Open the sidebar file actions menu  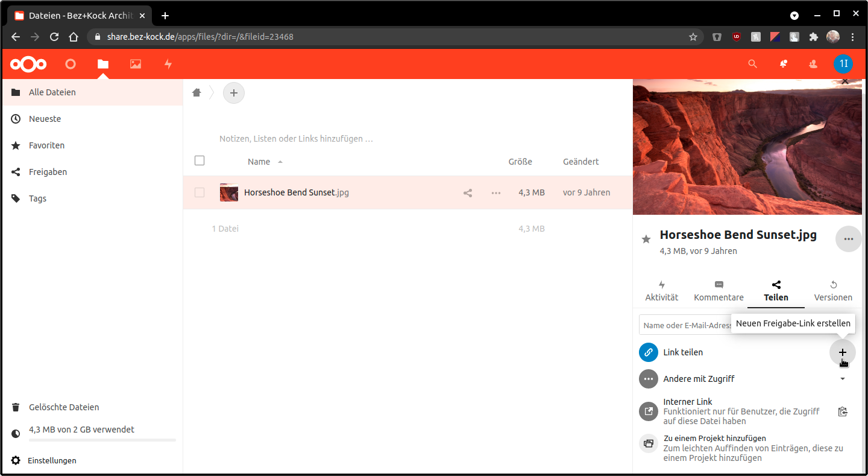848,240
